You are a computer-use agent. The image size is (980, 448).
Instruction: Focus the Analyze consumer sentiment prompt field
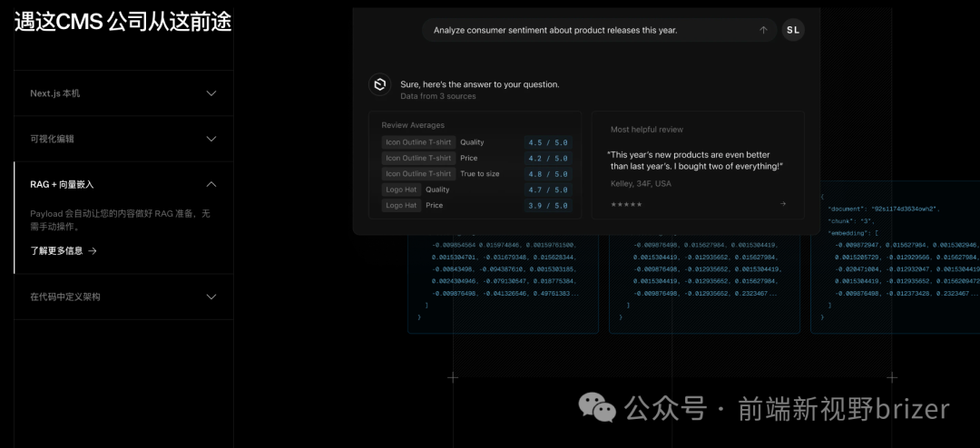(x=600, y=30)
